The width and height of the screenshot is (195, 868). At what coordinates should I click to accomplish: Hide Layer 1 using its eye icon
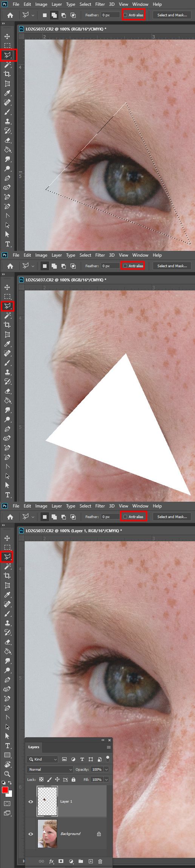[x=31, y=801]
